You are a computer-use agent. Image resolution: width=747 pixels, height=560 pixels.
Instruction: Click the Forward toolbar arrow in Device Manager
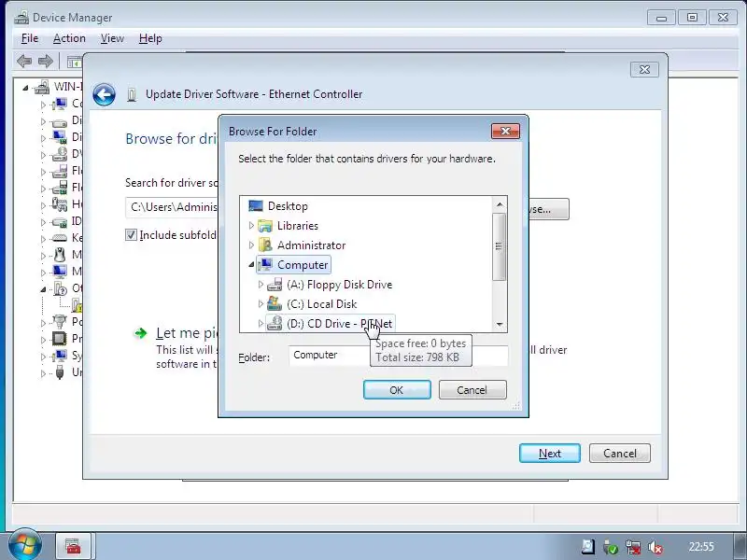click(x=45, y=61)
